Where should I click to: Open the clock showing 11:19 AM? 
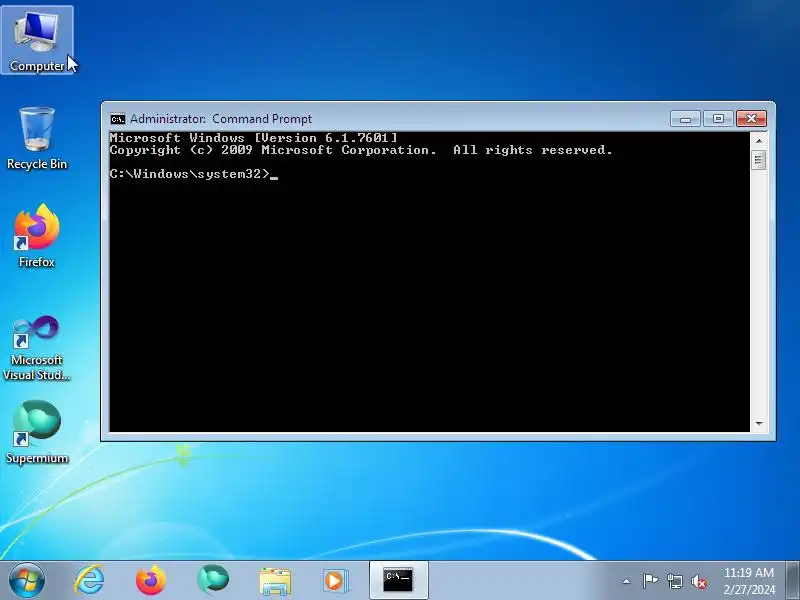748,581
